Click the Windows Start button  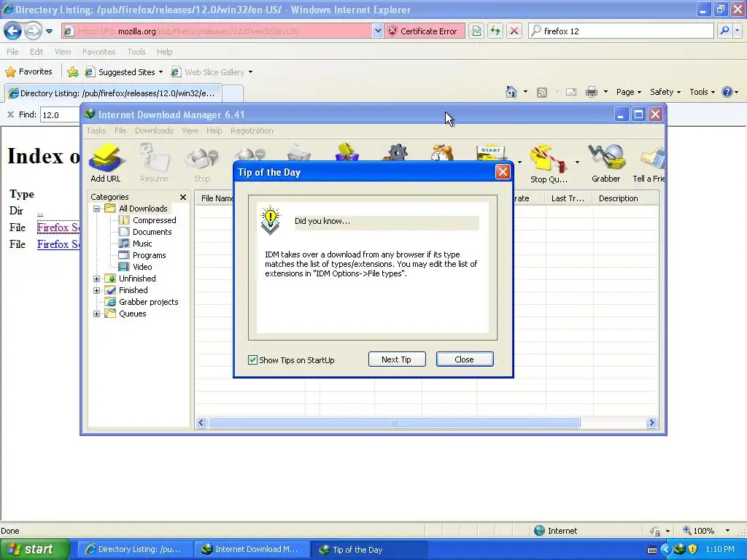point(34,549)
